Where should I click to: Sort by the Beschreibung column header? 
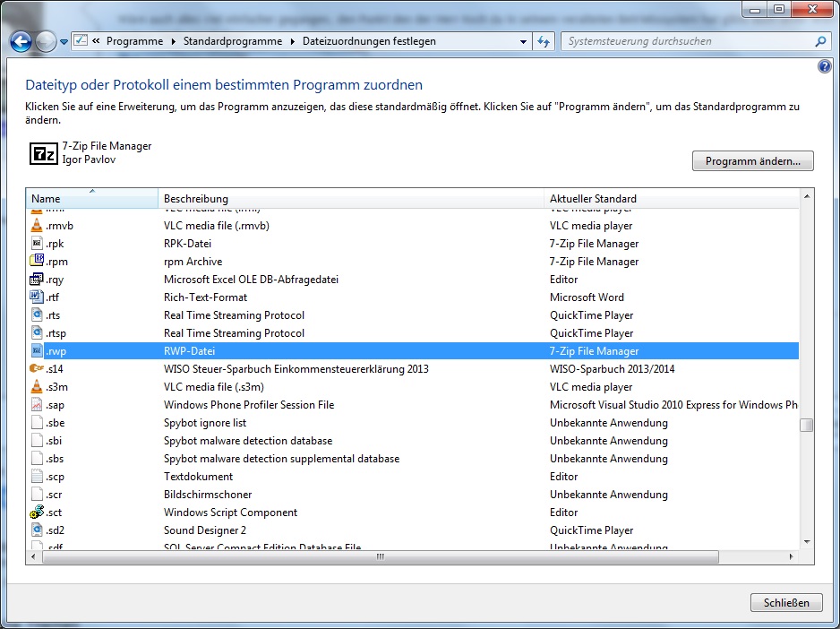(351, 198)
